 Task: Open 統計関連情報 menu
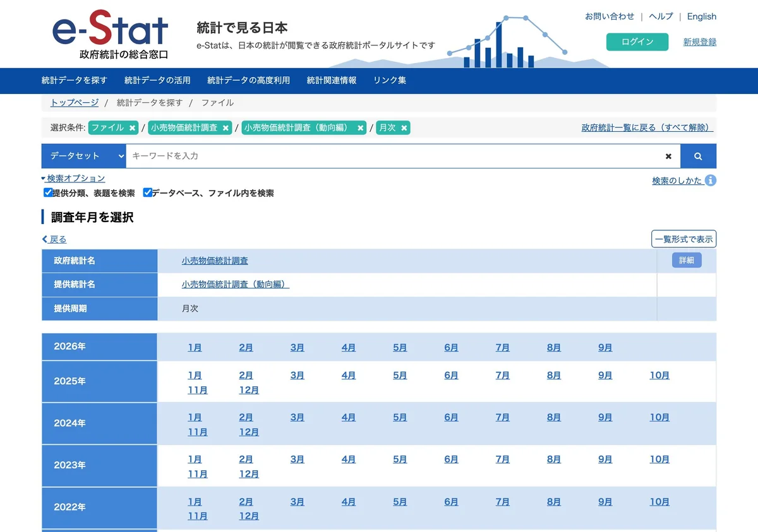(332, 80)
